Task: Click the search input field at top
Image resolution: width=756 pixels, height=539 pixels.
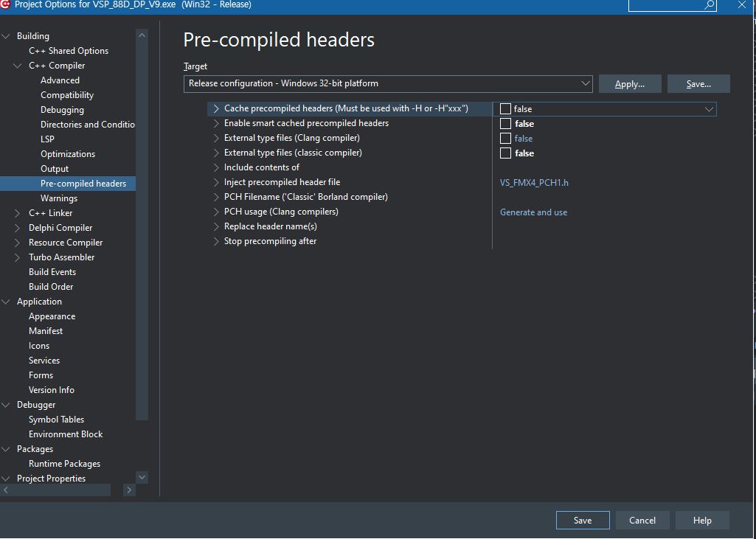Action: (666, 5)
